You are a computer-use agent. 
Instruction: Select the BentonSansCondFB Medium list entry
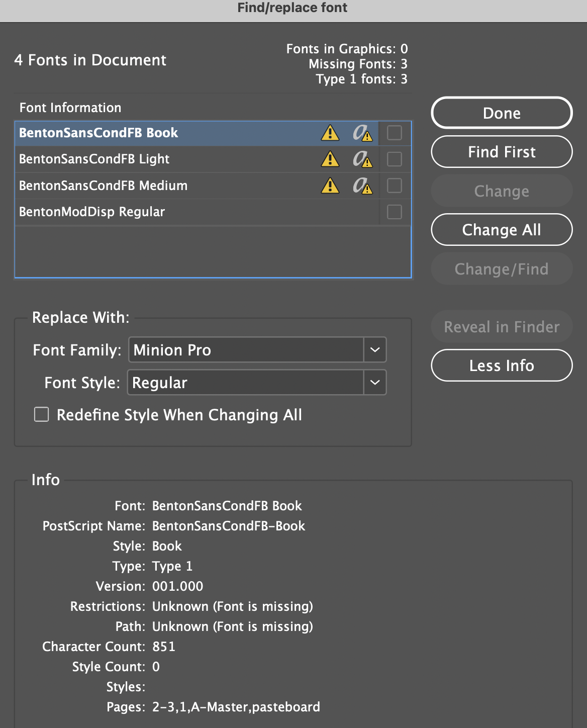pyautogui.click(x=103, y=186)
